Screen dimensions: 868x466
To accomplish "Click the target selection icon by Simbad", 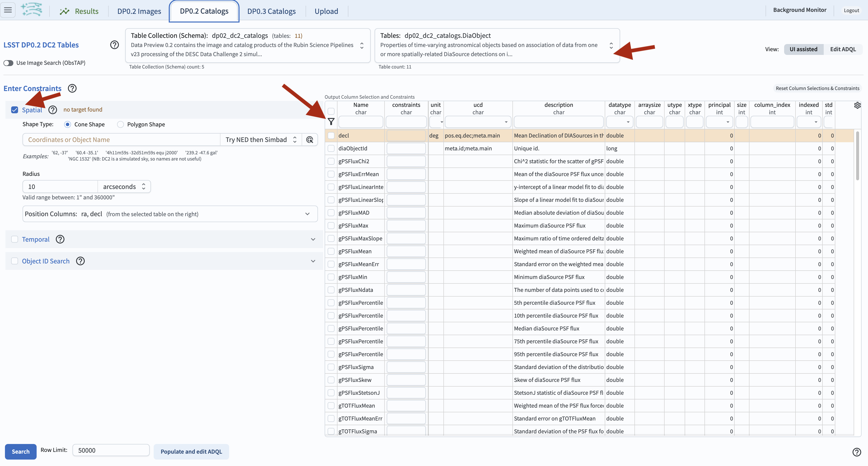I will click(x=310, y=140).
